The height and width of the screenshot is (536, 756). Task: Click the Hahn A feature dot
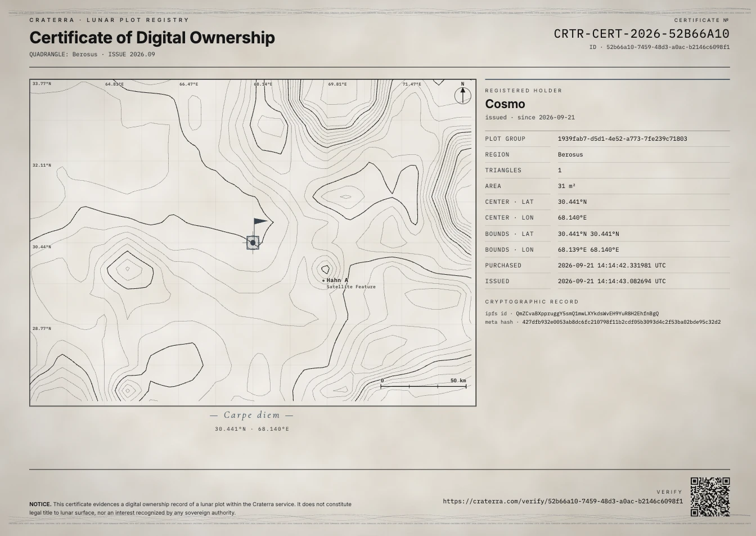click(323, 280)
